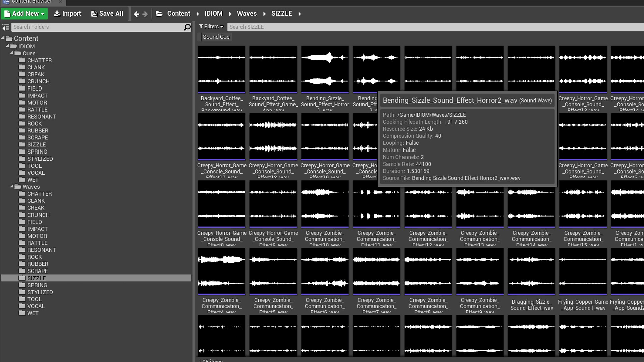Expand the arrow after SIZZLE breadcrumb
This screenshot has height=362, width=644.
300,14
